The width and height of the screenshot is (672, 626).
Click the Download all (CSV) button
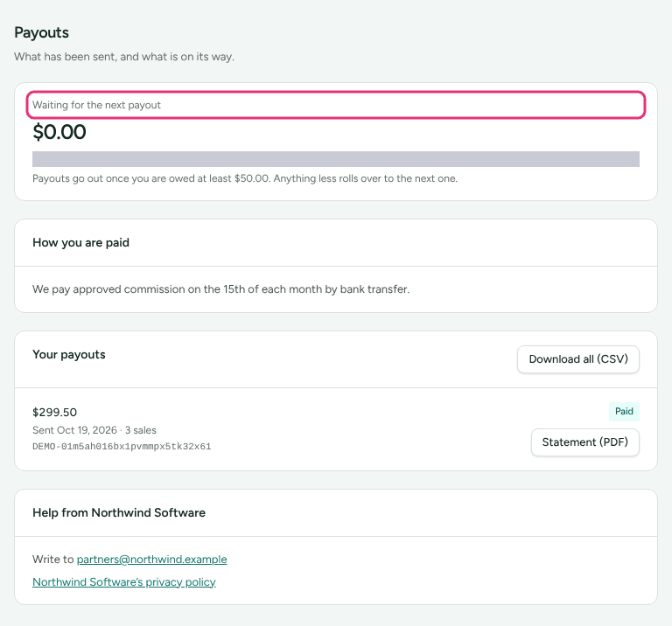coord(578,358)
